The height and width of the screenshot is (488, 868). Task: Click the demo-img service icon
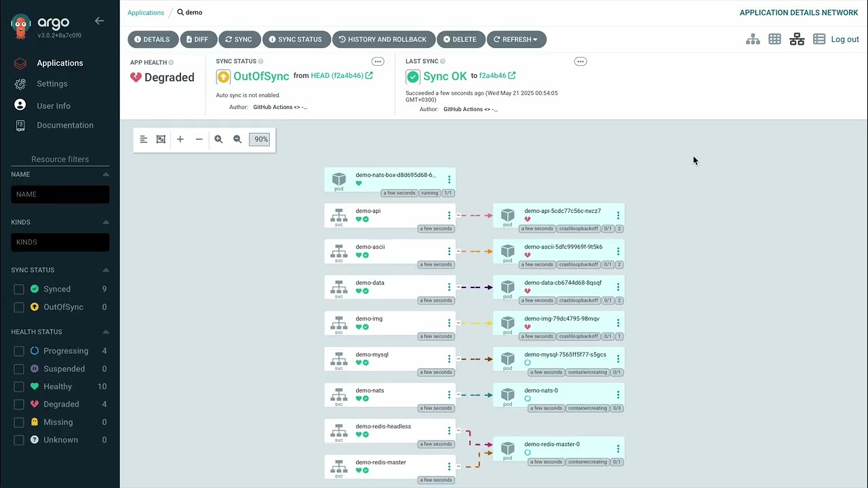pyautogui.click(x=339, y=323)
